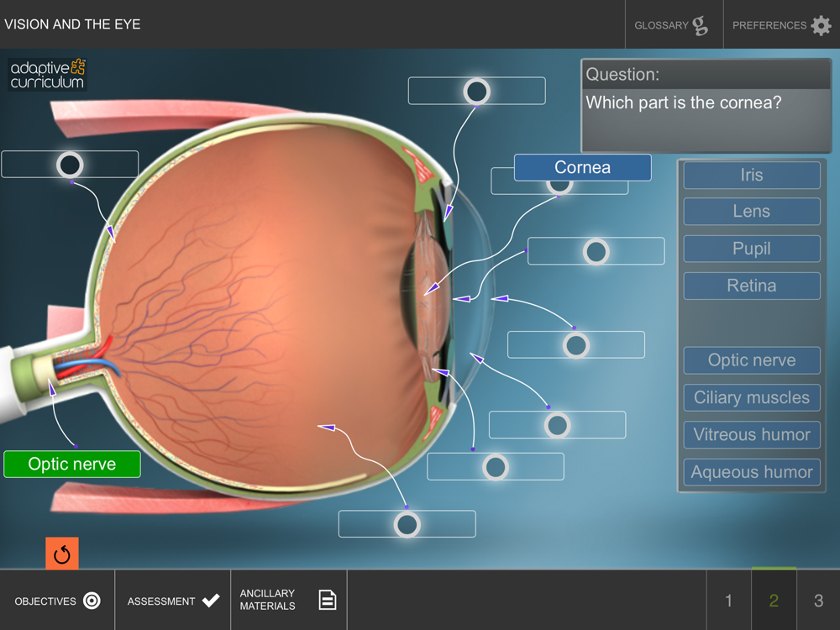Select the circle marker in the bottommost empty label box
The height and width of the screenshot is (630, 840).
click(x=407, y=524)
